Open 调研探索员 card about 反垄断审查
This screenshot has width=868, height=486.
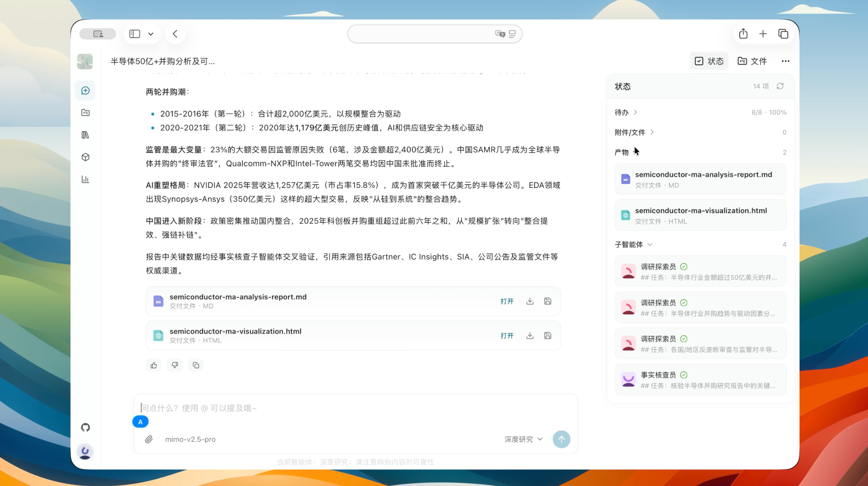point(701,343)
